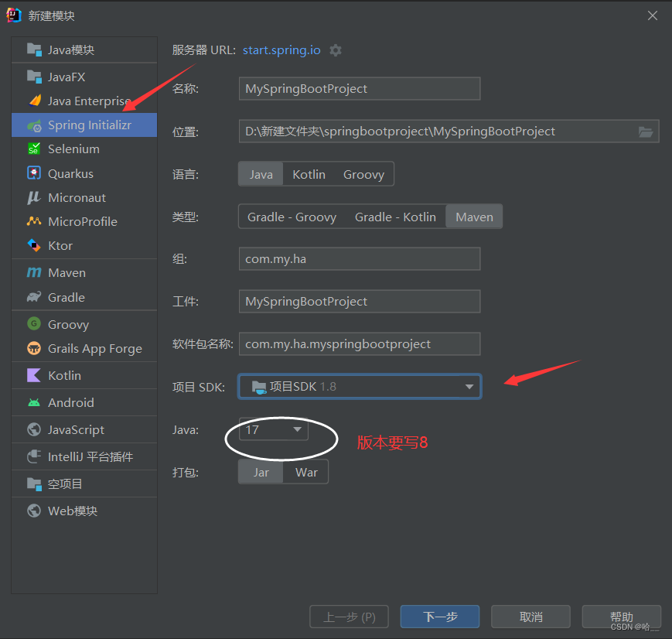Click the Ktor diamond icon
This screenshot has height=639, width=672.
[x=34, y=245]
